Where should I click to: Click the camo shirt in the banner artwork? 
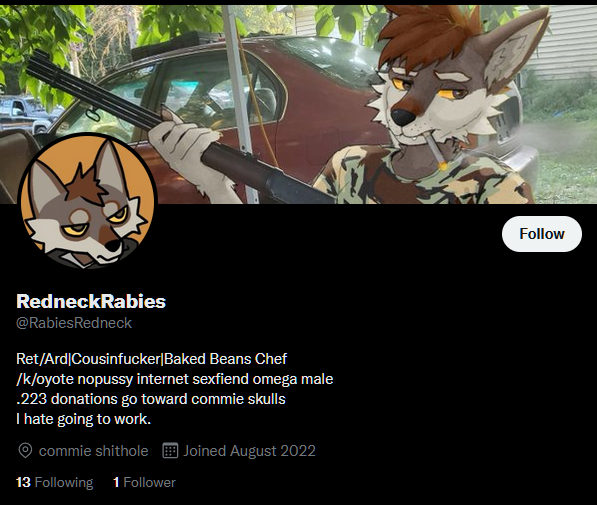pyautogui.click(x=423, y=177)
